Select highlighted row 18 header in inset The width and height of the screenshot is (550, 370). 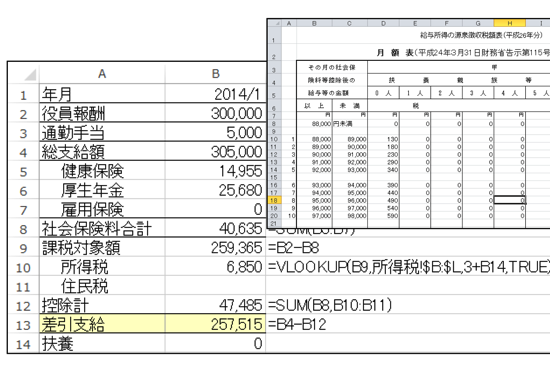pyautogui.click(x=274, y=200)
